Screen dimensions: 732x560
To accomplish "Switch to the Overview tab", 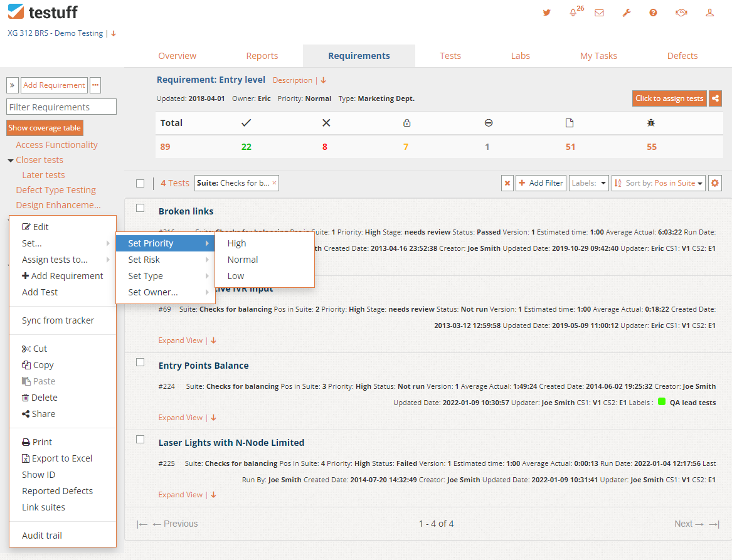I will [177, 56].
